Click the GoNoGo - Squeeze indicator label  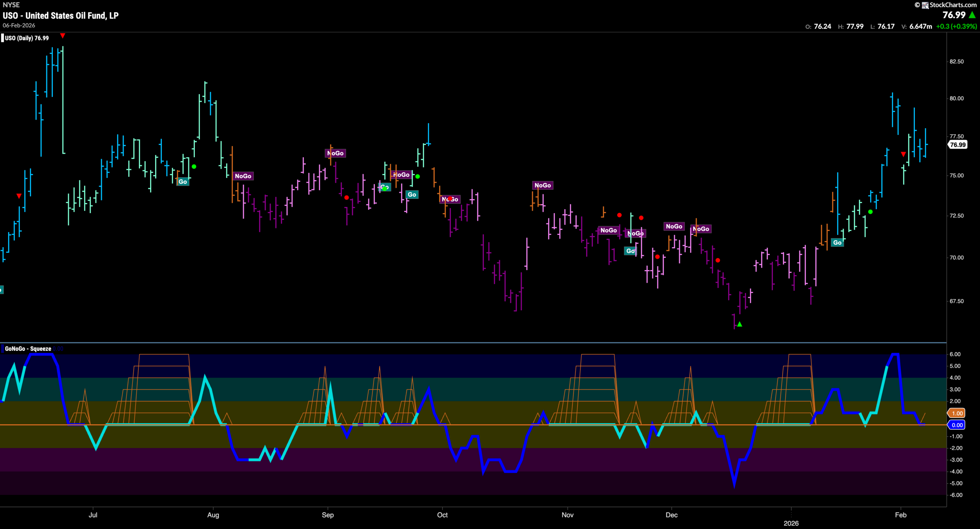[28, 349]
